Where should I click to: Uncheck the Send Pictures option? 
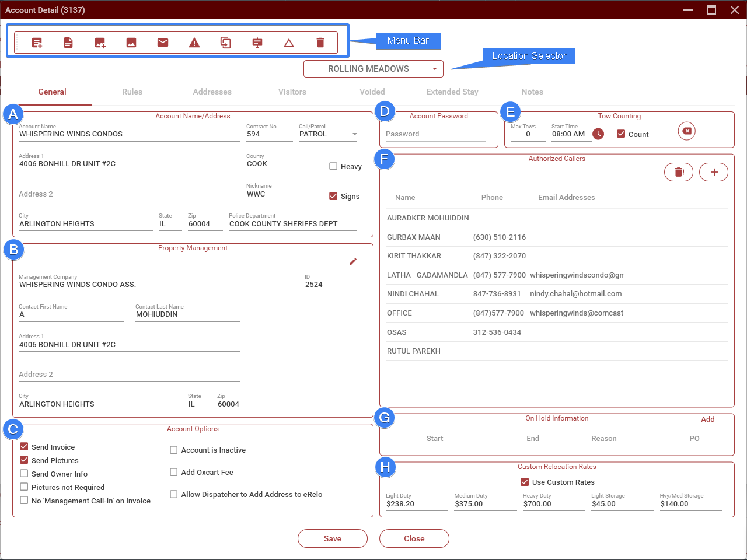point(24,460)
